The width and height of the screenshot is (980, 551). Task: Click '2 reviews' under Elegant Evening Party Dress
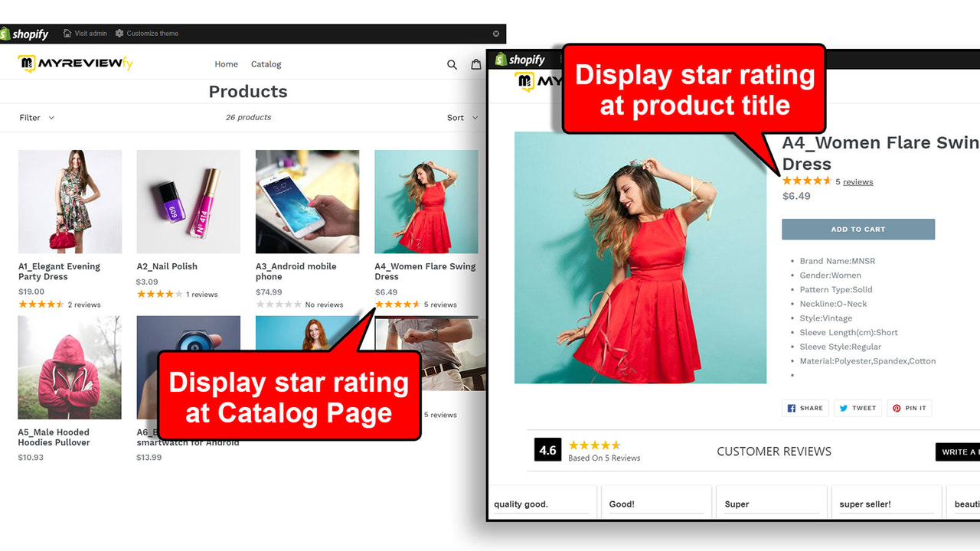84,304
